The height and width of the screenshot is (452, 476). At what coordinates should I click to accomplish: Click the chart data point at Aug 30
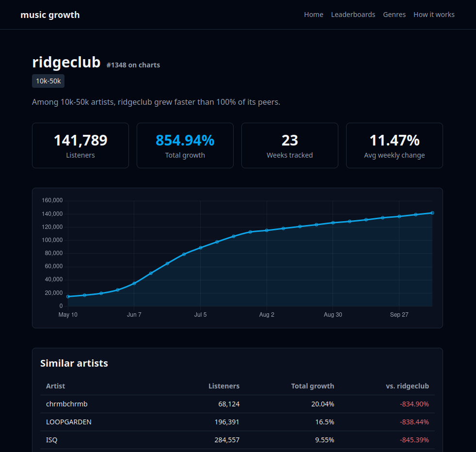(x=333, y=223)
